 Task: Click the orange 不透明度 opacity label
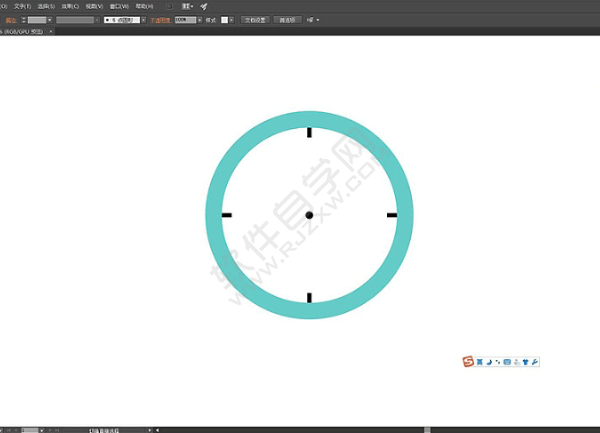160,20
